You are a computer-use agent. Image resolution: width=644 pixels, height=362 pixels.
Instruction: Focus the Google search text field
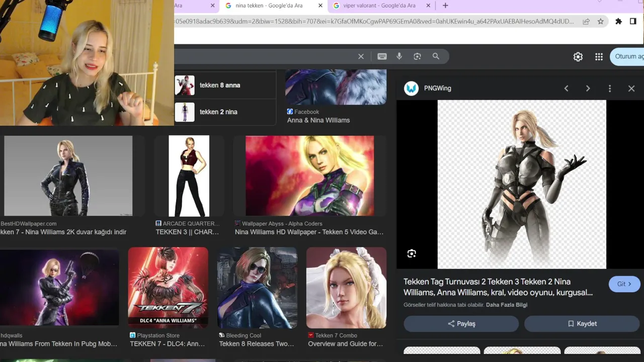pos(263,56)
